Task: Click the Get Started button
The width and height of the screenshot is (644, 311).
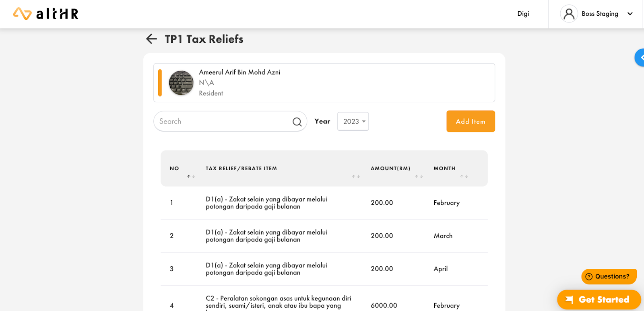Action: click(x=599, y=299)
